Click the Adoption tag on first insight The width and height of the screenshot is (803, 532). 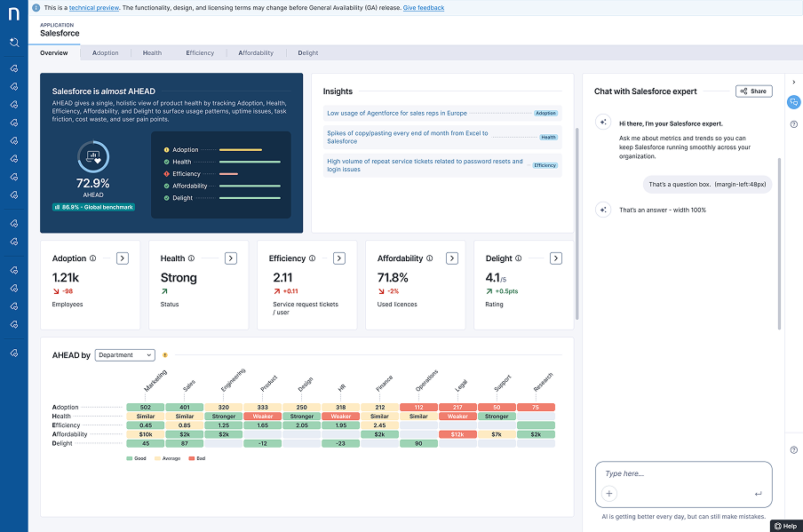click(x=546, y=113)
